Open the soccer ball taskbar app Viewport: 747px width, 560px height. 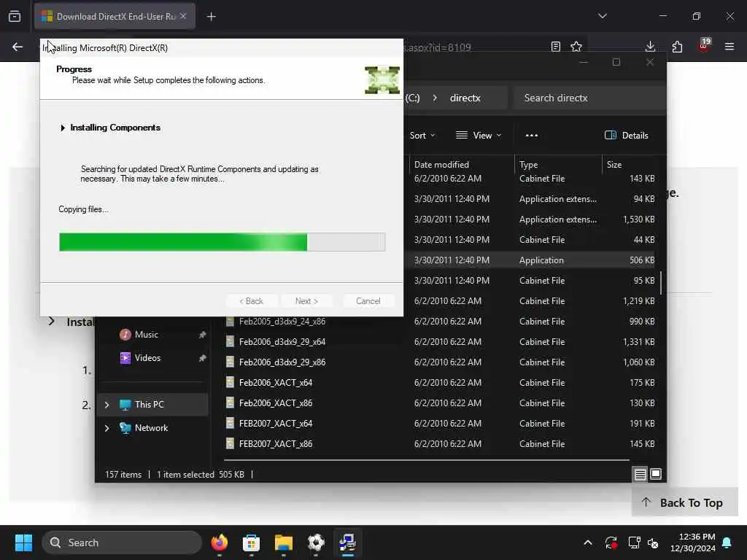point(315,542)
